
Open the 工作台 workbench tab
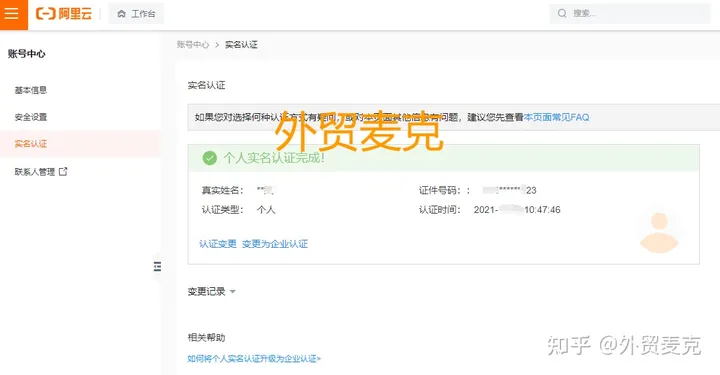click(x=136, y=14)
